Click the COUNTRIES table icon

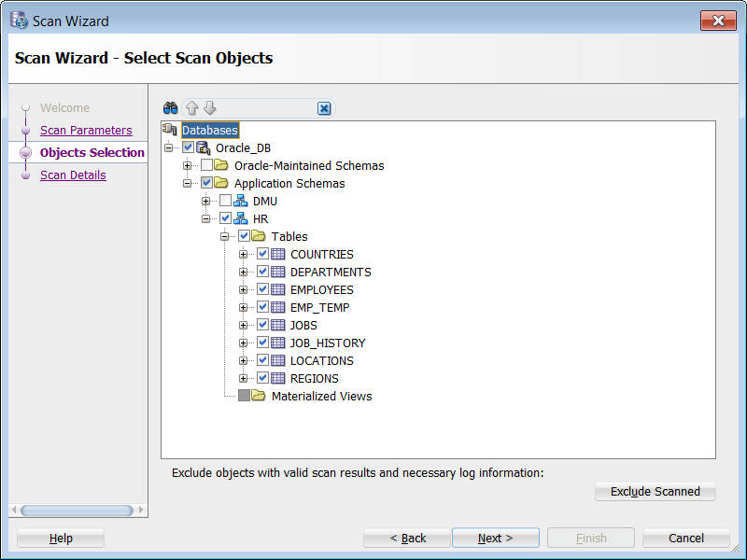277,254
